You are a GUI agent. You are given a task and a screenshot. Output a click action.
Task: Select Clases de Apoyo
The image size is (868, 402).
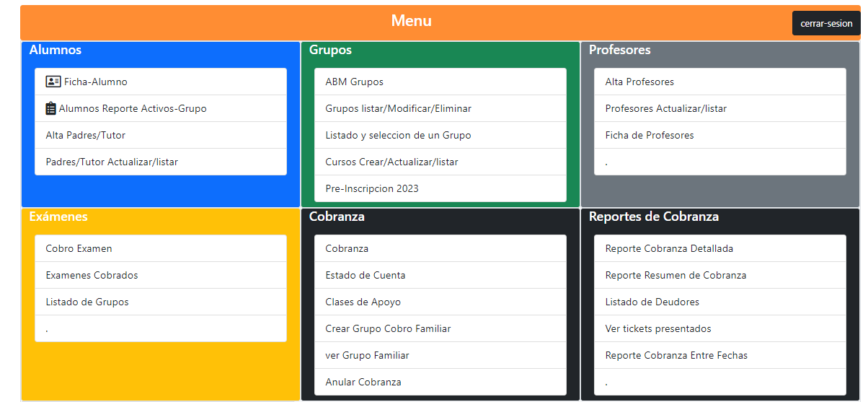pos(363,302)
